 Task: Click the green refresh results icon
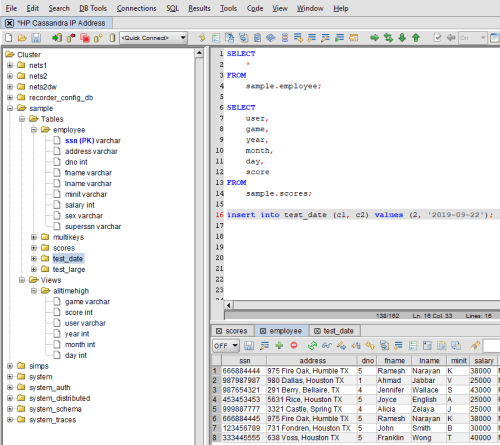click(312, 346)
